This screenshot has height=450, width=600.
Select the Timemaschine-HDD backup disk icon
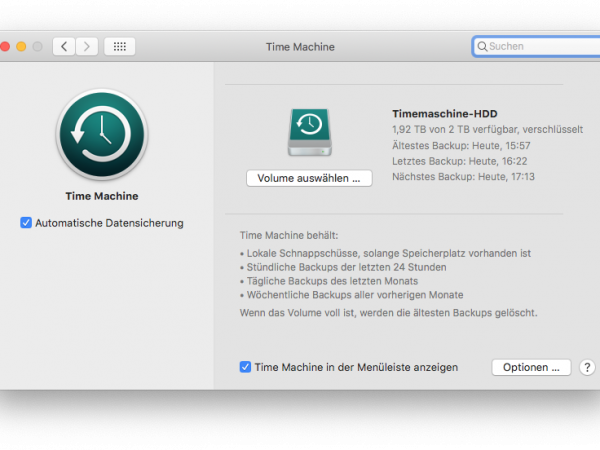coord(308,132)
